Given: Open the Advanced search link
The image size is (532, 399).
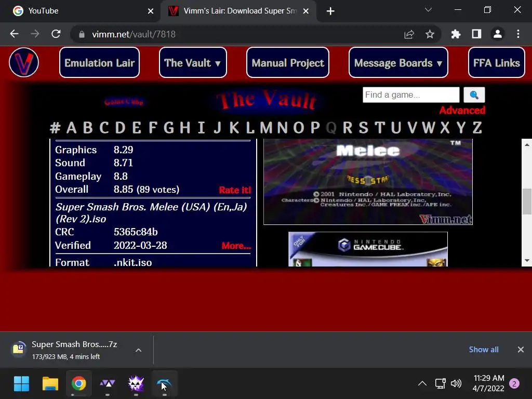Looking at the screenshot, I should point(462,110).
